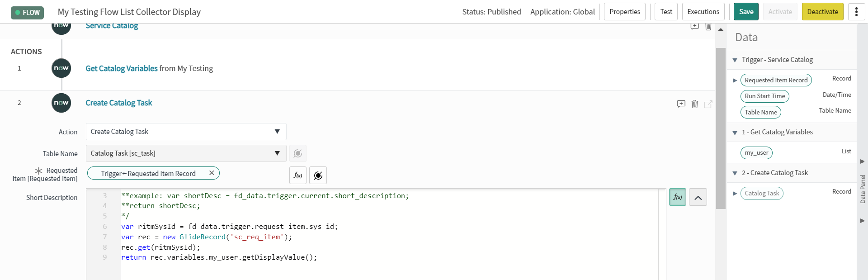Screen dimensions: 868x280
Task: Toggle script mode for Requested Item field
Action: [298, 176]
